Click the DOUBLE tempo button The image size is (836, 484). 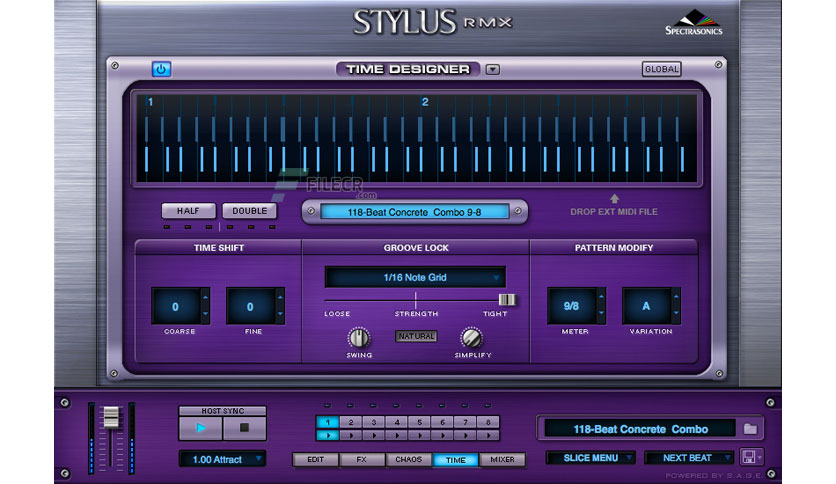pyautogui.click(x=250, y=211)
